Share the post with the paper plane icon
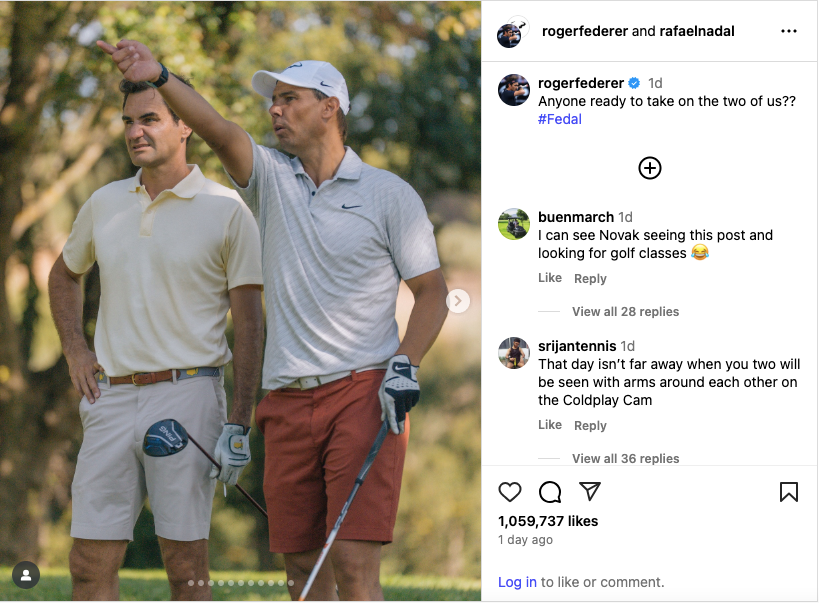The height and width of the screenshot is (603, 819). pyautogui.click(x=590, y=491)
